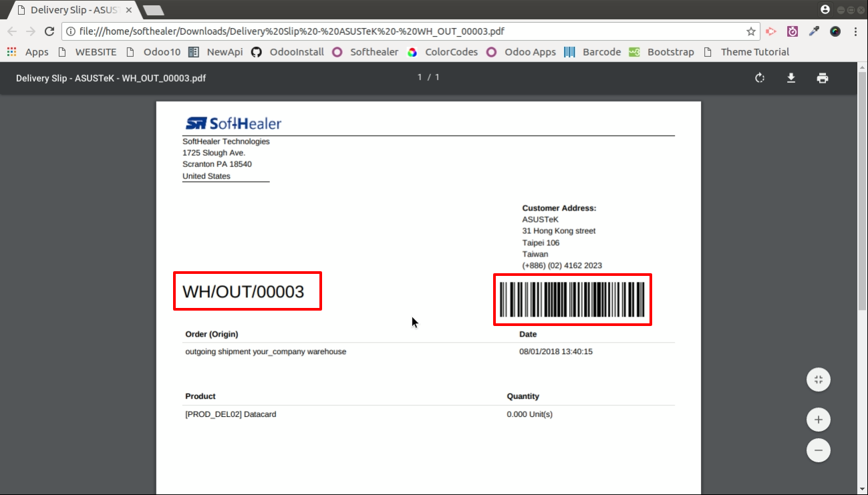
Task: Open the NewApi bookmark
Action: coord(216,52)
